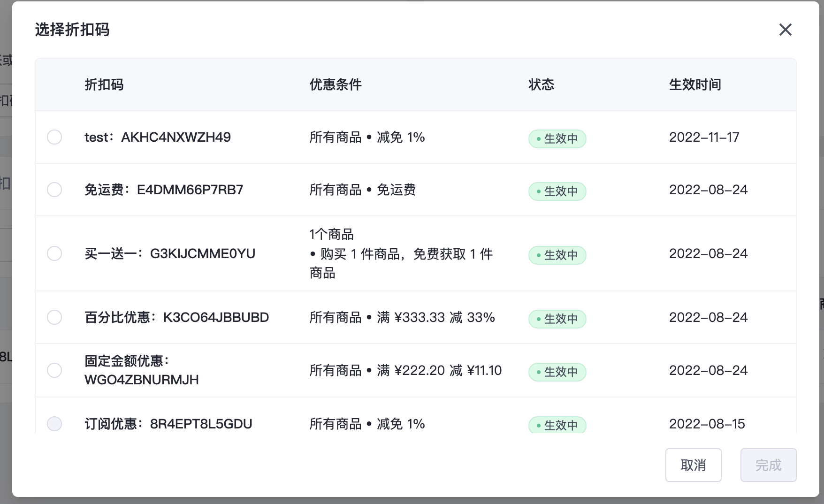Close the 选择折扣码 dialog with X
Viewport: 824px width, 504px height.
point(785,30)
